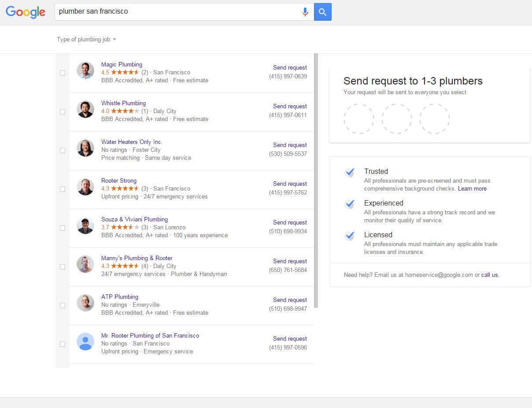The image size is (532, 408).
Task: Click phone number (415) 997-5762
Action: coord(288,192)
